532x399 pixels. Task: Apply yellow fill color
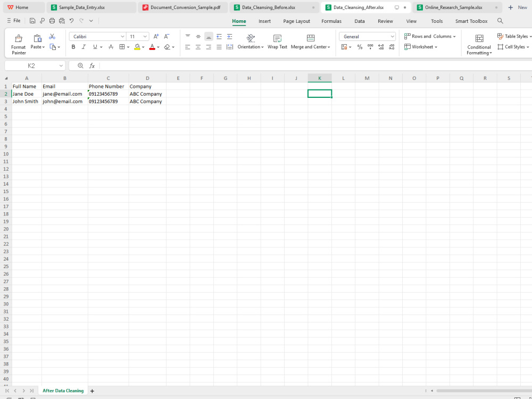[137, 47]
